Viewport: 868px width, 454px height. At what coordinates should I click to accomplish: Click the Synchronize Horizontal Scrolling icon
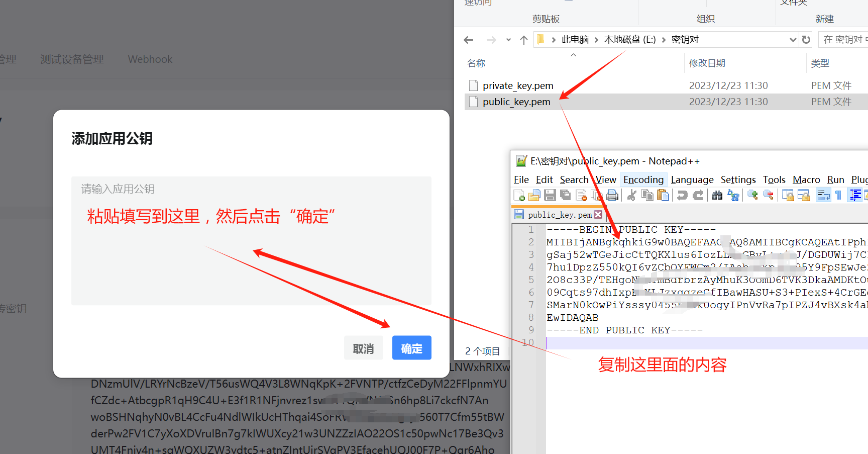click(x=803, y=195)
